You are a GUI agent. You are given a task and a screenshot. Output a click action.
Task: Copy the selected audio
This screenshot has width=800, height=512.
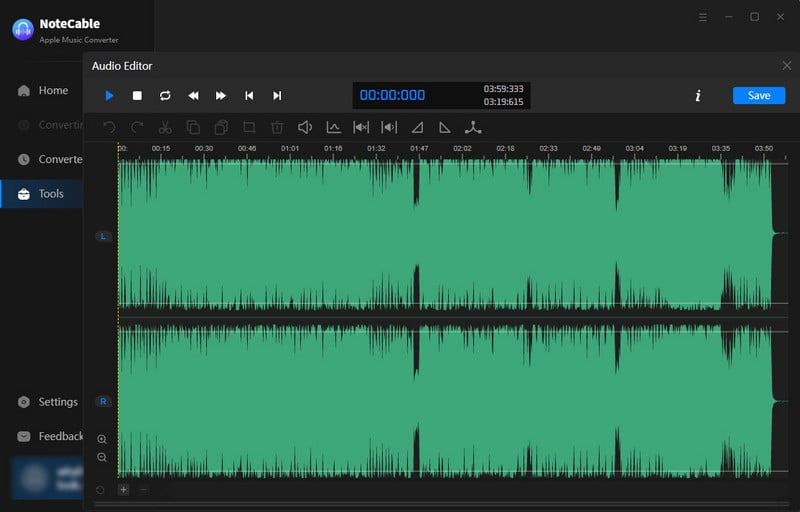(193, 127)
